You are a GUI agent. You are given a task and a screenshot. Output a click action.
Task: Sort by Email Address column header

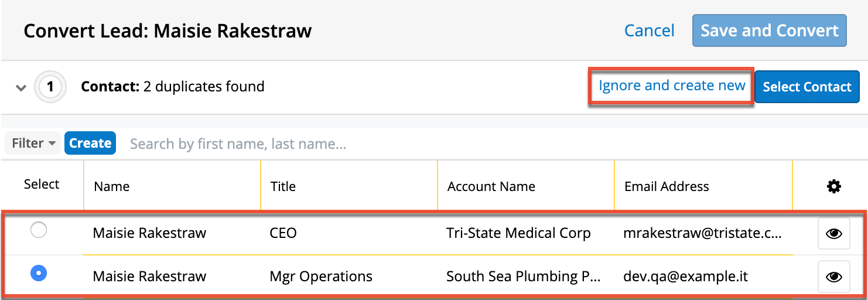pos(667,187)
